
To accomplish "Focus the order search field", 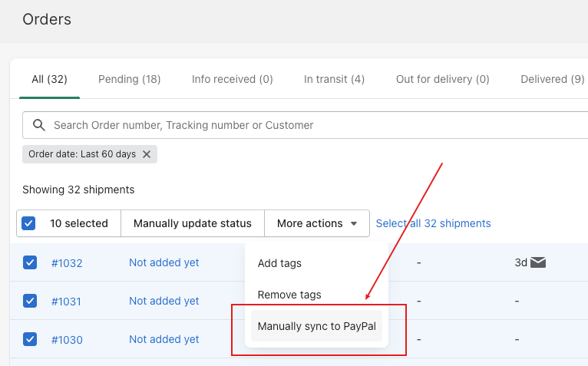I will pos(306,125).
